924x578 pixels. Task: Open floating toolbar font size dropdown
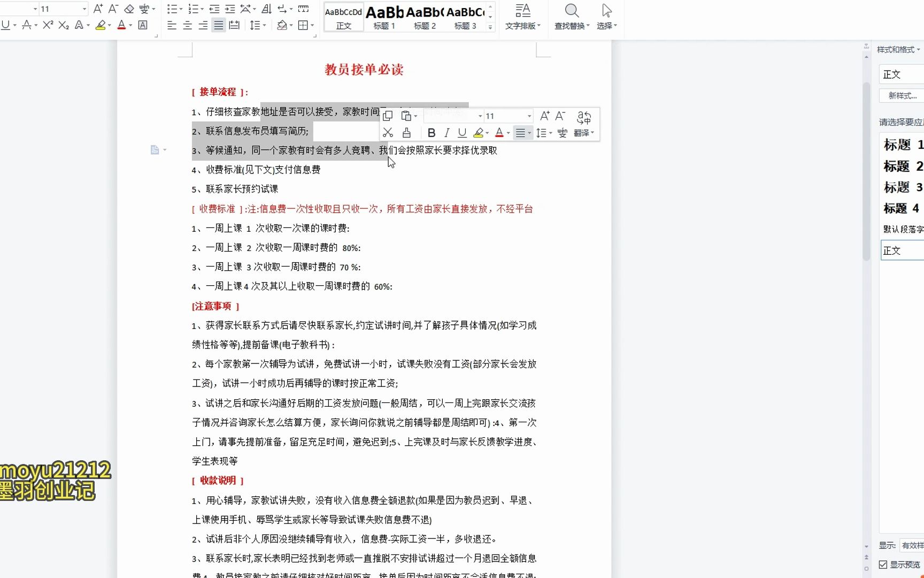tap(529, 116)
